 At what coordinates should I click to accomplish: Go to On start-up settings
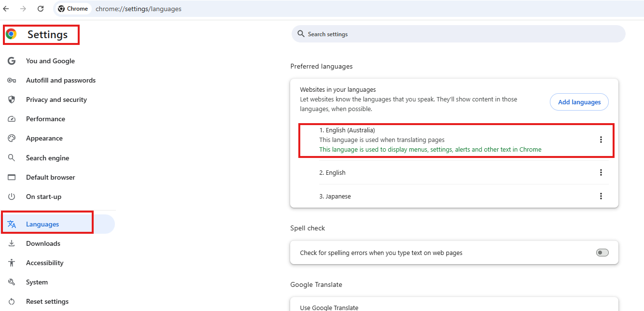pos(43,197)
